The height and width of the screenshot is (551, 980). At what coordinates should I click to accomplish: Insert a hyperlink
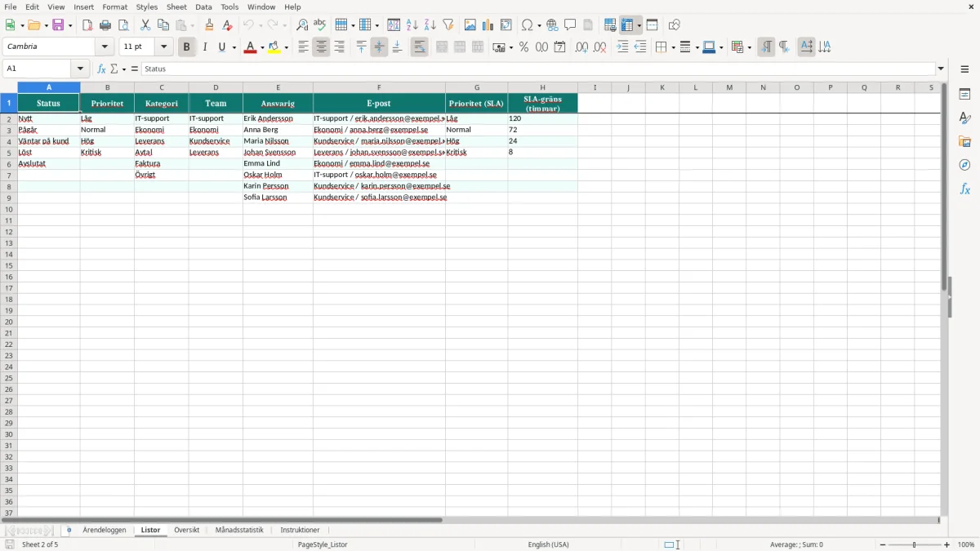click(x=552, y=25)
